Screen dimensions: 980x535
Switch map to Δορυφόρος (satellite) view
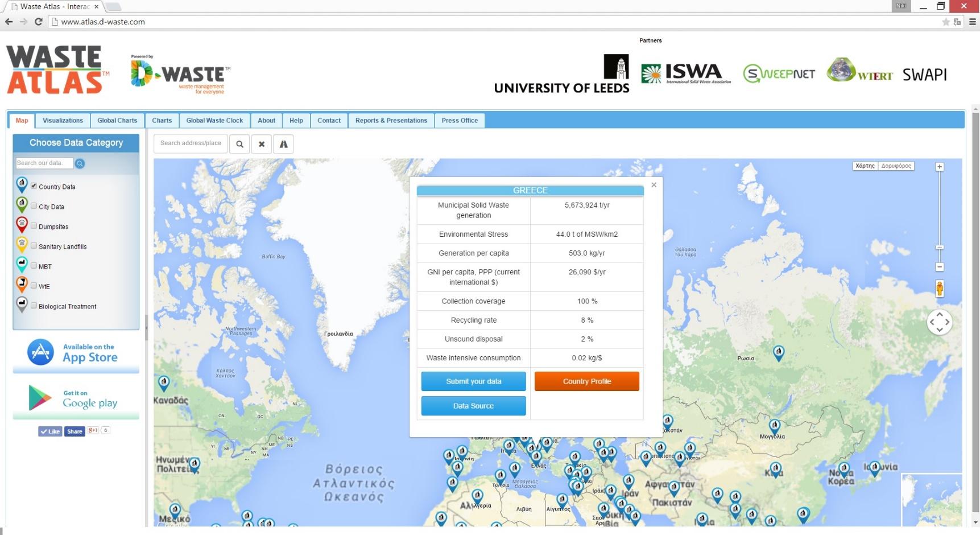(x=896, y=166)
